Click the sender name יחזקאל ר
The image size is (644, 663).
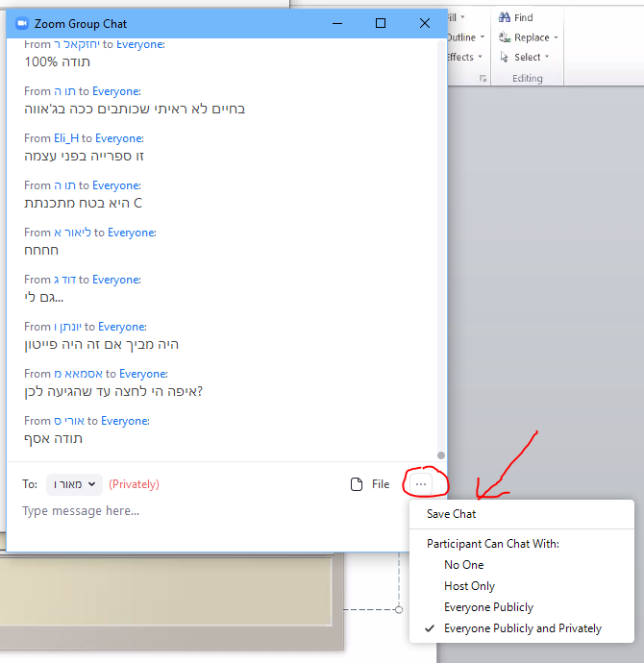coord(77,44)
